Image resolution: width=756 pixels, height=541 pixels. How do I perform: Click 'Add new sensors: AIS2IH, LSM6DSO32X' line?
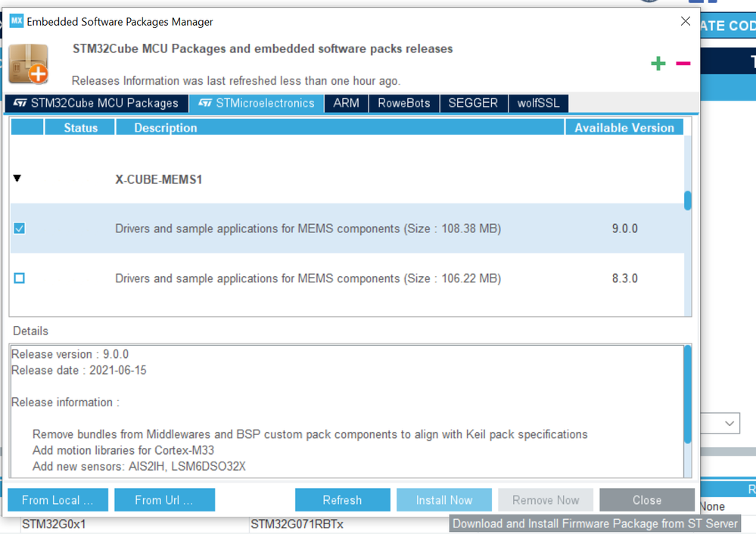click(138, 466)
